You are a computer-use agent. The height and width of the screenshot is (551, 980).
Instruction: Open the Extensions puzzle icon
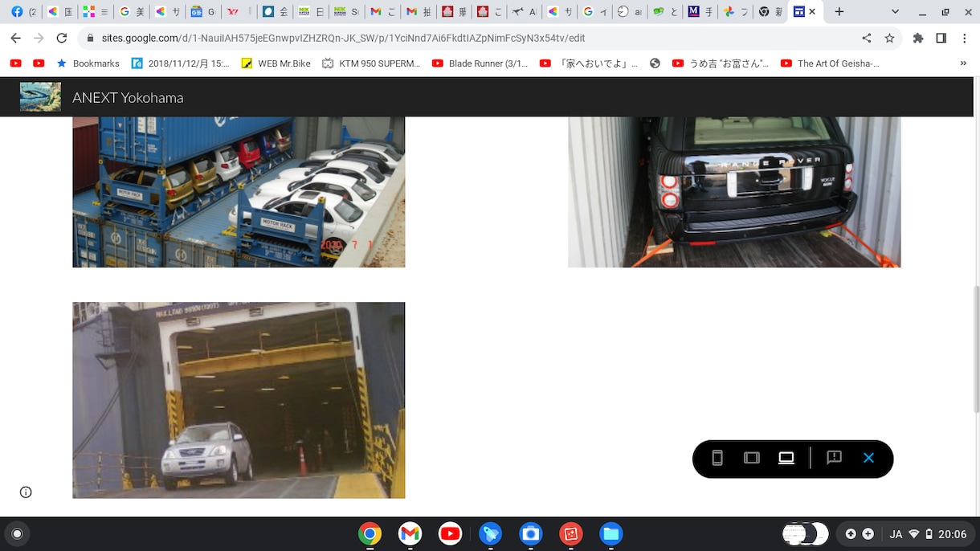pos(918,38)
